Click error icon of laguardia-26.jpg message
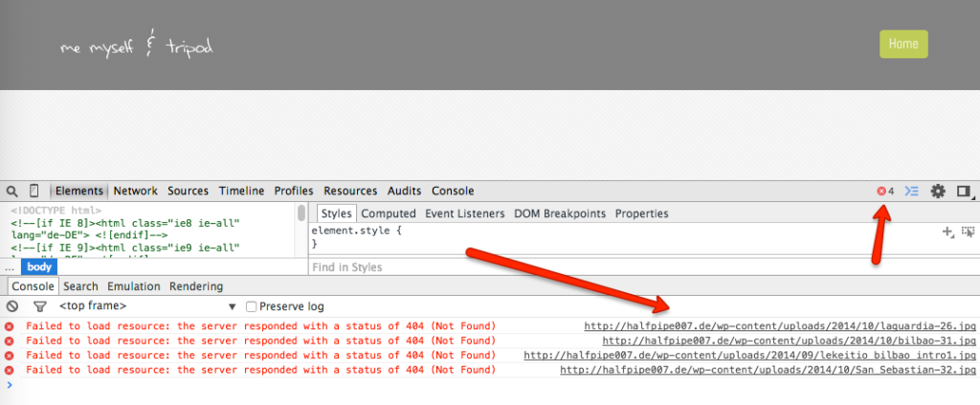 tap(10, 326)
